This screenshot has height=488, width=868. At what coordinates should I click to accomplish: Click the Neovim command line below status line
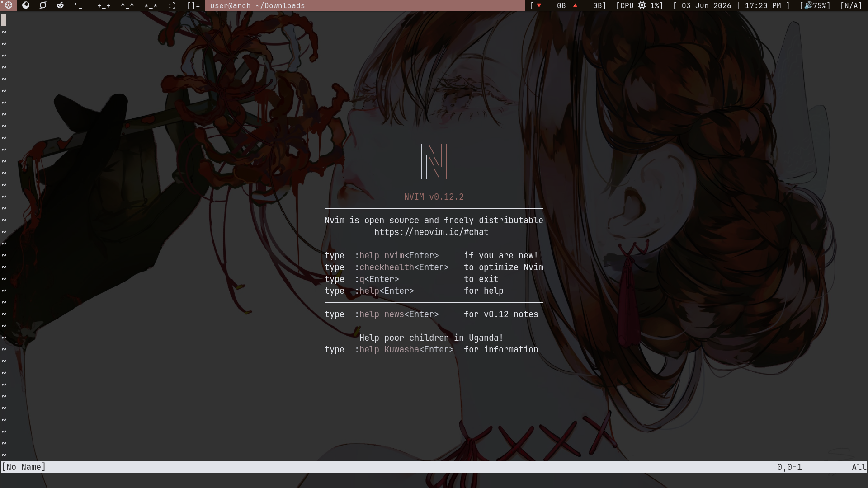coord(434,479)
